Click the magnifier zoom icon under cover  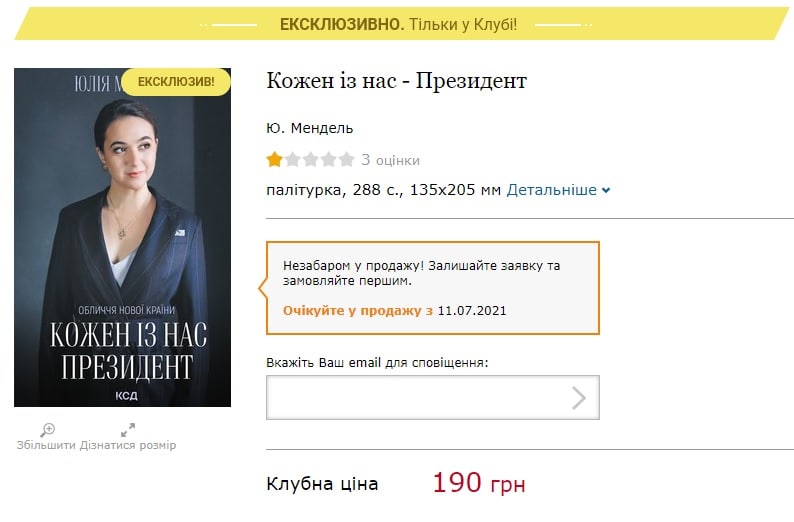[48, 430]
